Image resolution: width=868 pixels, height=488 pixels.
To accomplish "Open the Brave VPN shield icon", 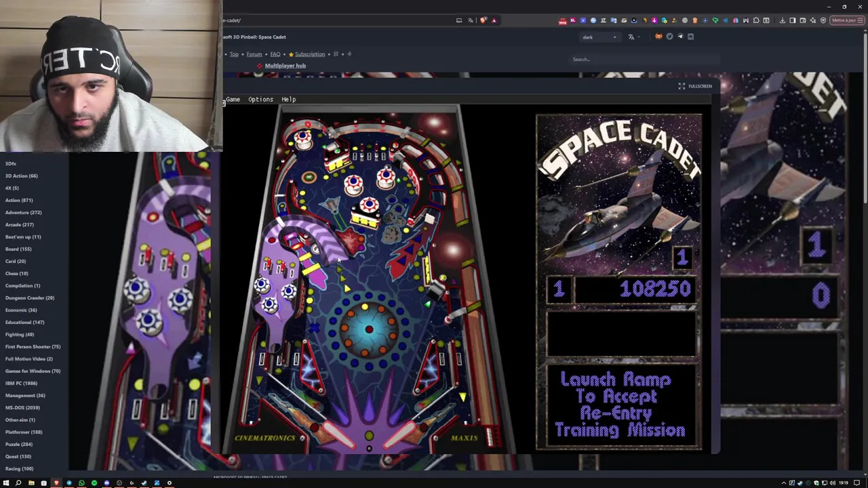I will (x=823, y=20).
